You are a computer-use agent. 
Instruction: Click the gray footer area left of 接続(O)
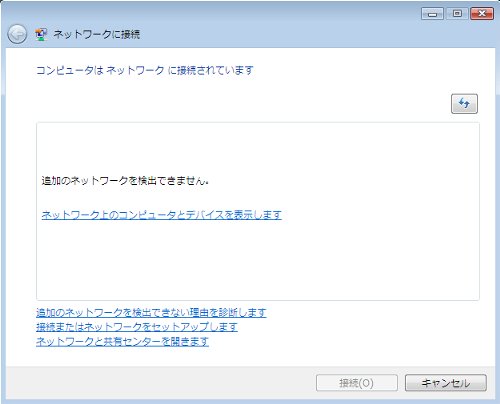click(x=160, y=383)
